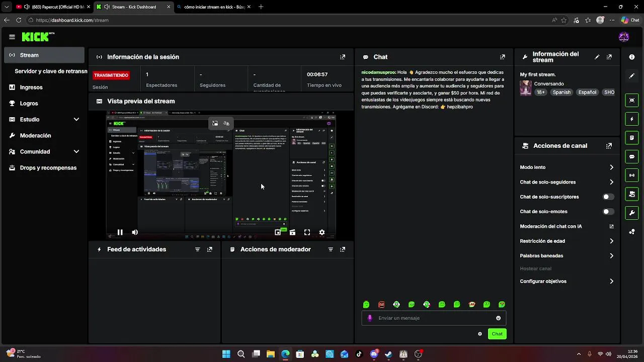Open Servidor y clave de retransmisión

click(51, 71)
